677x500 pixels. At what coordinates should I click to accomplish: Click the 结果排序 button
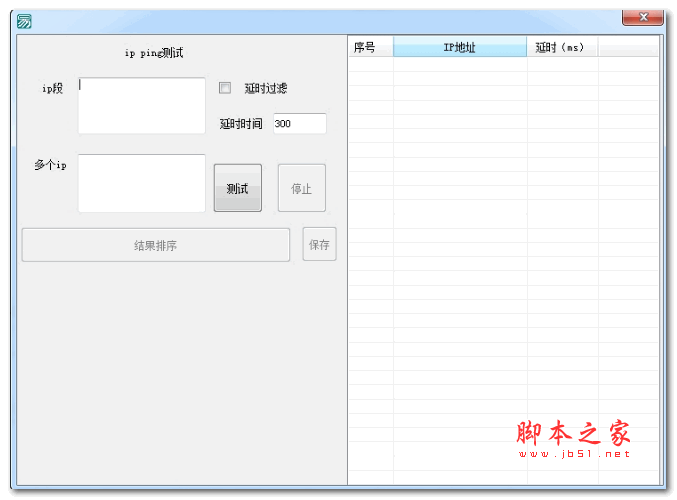coord(155,245)
